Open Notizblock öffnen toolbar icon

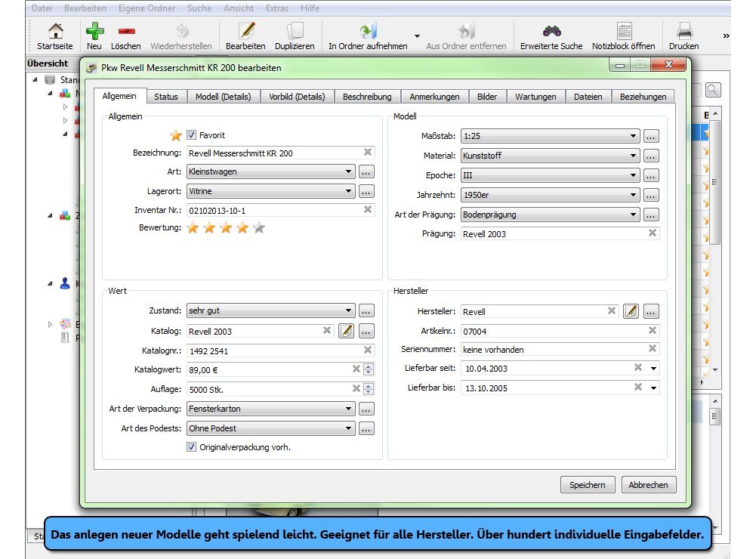coord(624,31)
